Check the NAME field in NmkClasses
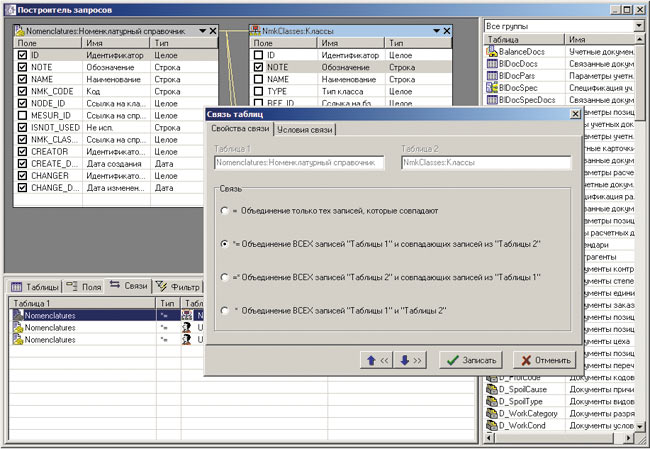Screen dimensions: 650x449 (257, 79)
